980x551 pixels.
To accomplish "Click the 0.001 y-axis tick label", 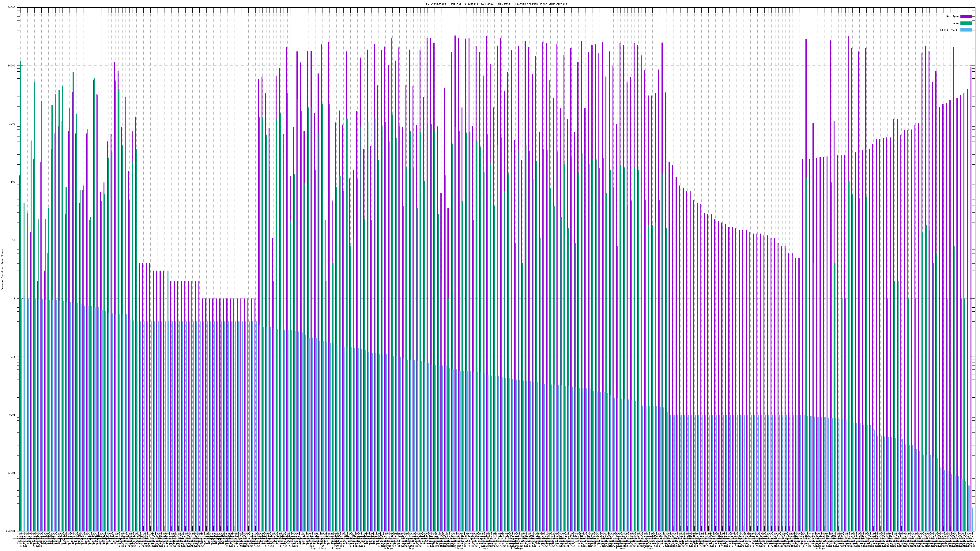I will pos(12,473).
